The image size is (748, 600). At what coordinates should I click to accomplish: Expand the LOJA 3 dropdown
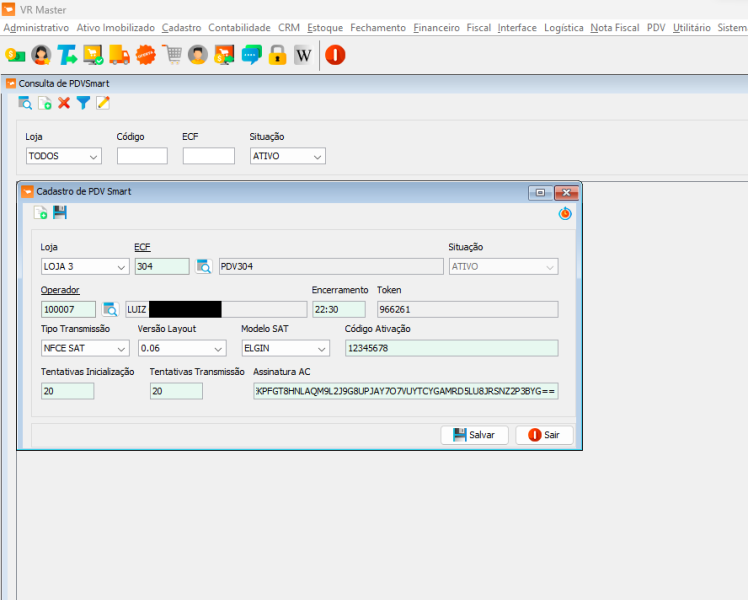85,266
